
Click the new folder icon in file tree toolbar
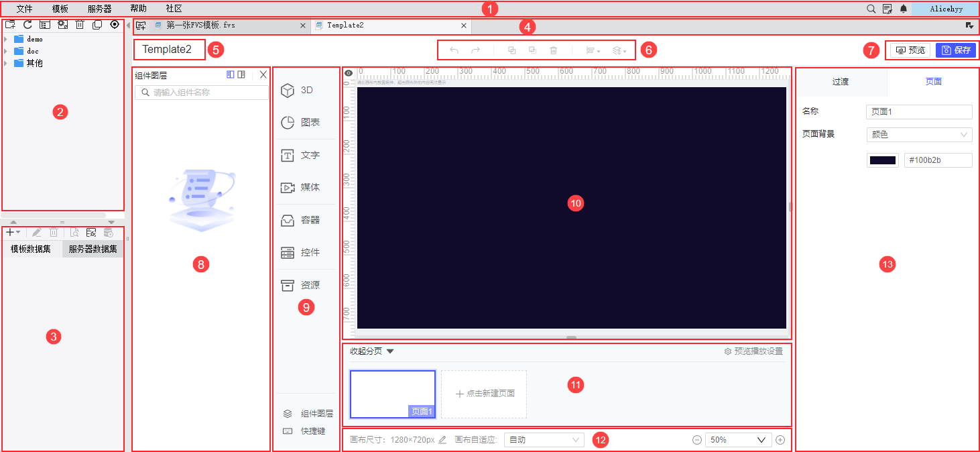[x=10, y=24]
